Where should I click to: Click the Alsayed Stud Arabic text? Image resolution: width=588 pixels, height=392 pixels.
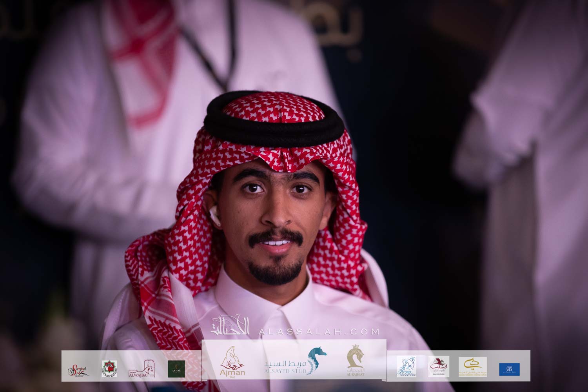click(285, 363)
